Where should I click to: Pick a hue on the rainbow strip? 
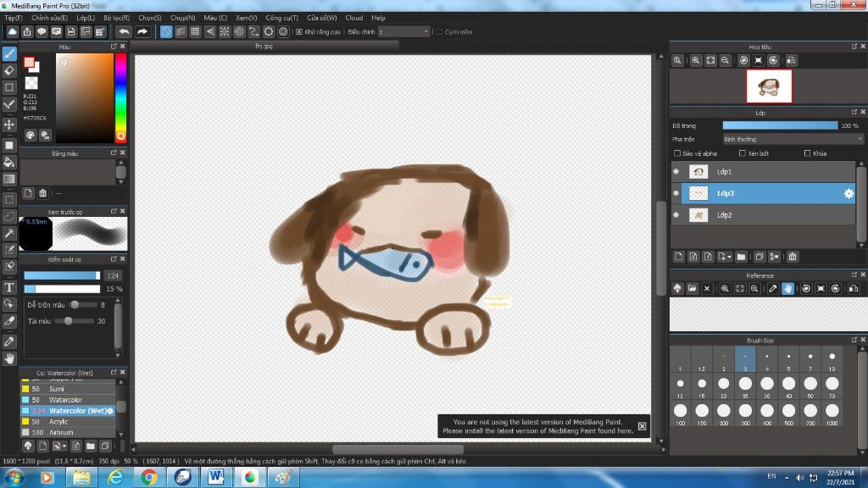120,97
